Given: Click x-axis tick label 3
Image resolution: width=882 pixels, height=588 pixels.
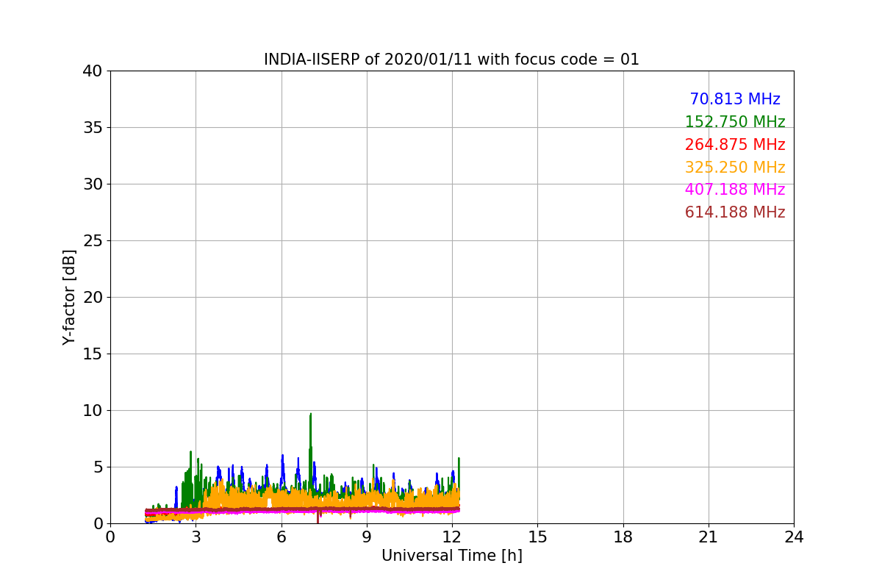Looking at the screenshot, I should click(196, 537).
